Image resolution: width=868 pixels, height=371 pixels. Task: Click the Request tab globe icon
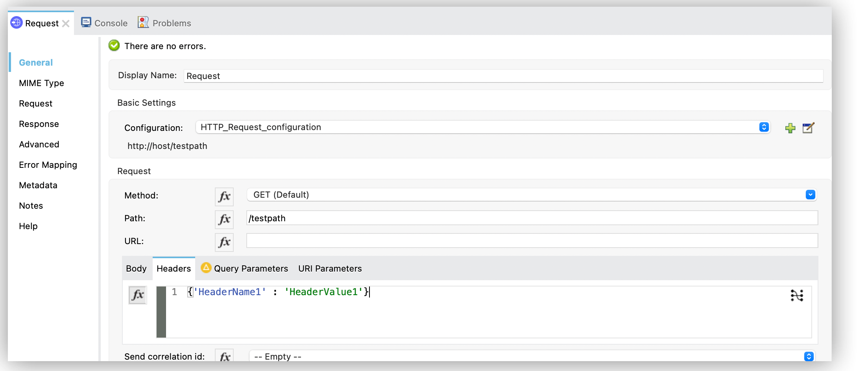17,23
